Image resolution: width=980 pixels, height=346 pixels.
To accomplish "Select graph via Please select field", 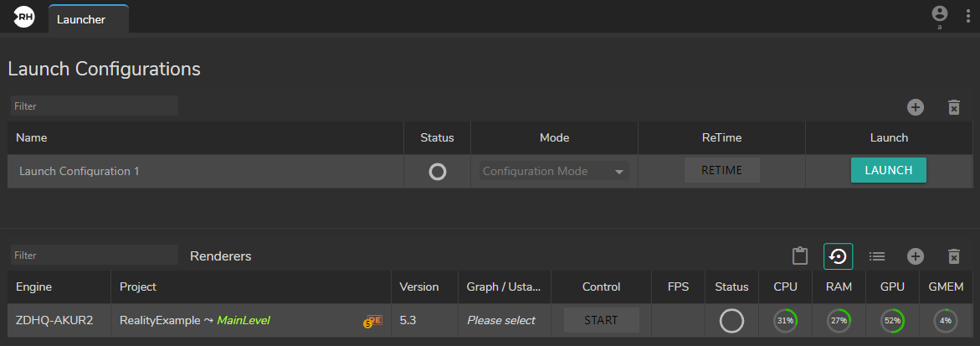I will (500, 320).
